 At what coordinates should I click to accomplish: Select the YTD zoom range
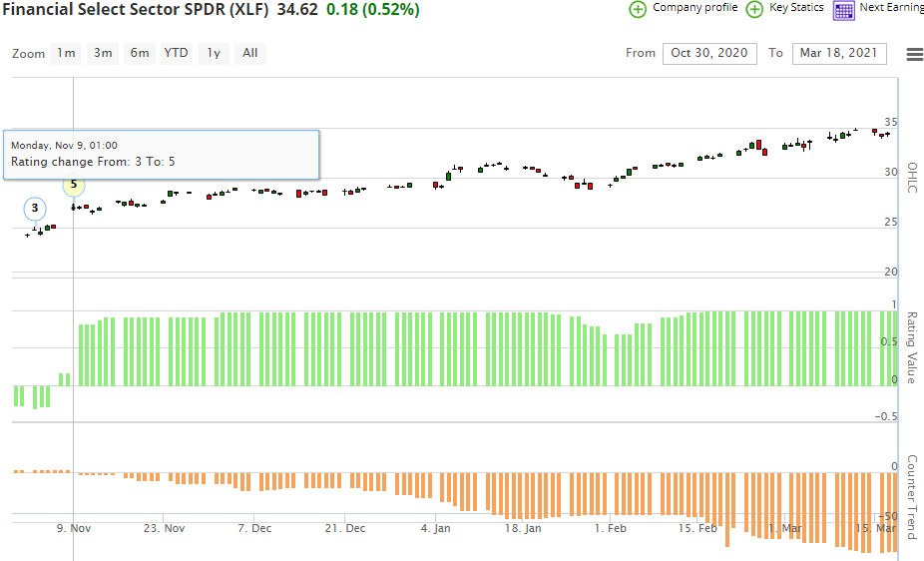point(177,53)
